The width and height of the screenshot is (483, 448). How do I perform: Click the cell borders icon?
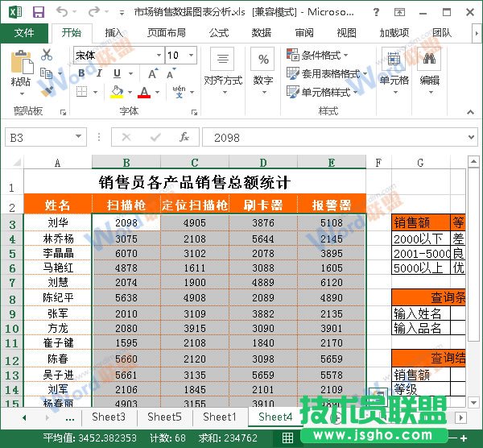tap(81, 92)
